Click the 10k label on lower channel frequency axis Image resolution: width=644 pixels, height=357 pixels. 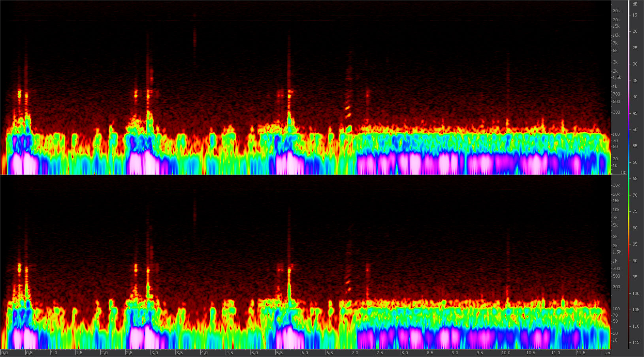point(616,210)
